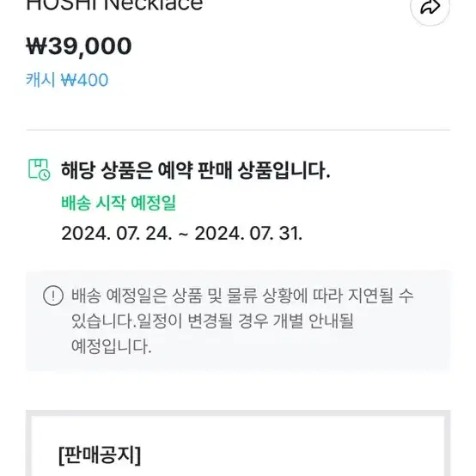Click the start date 2024. 07. 24.
This screenshot has height=476, width=476.
pos(117,234)
